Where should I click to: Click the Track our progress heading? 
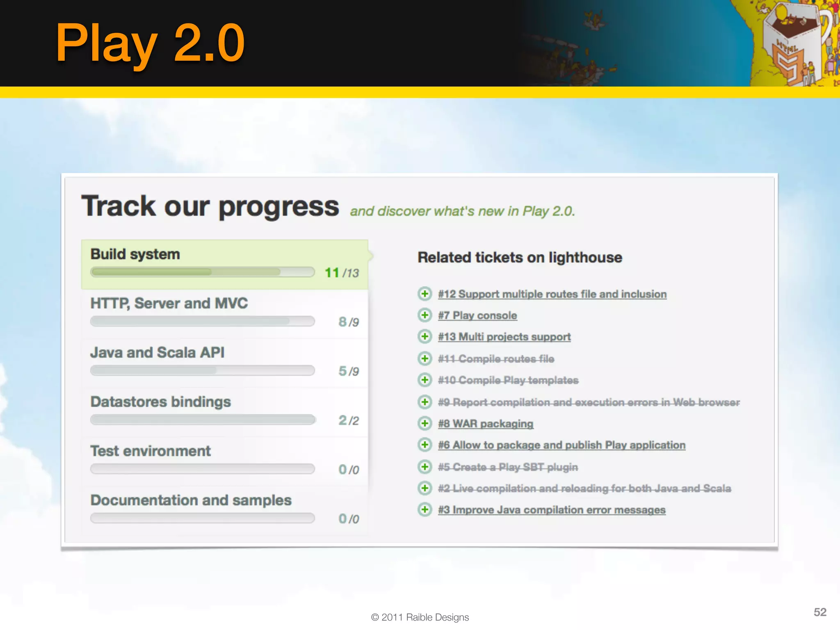(210, 206)
